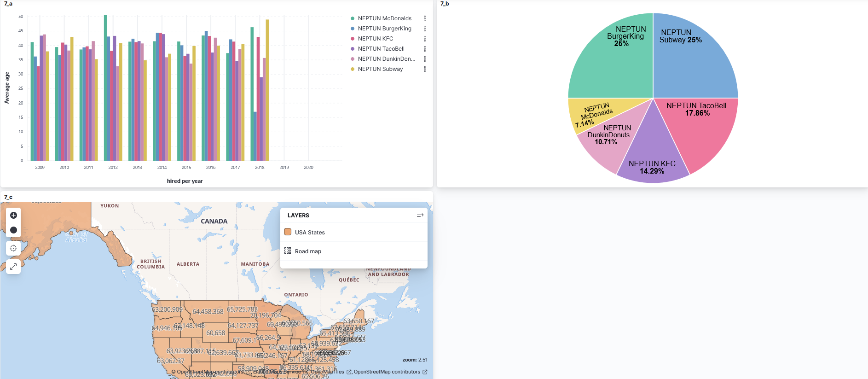The width and height of the screenshot is (868, 379).
Task: Click the 64,458.368 state value label
Action: click(x=208, y=312)
